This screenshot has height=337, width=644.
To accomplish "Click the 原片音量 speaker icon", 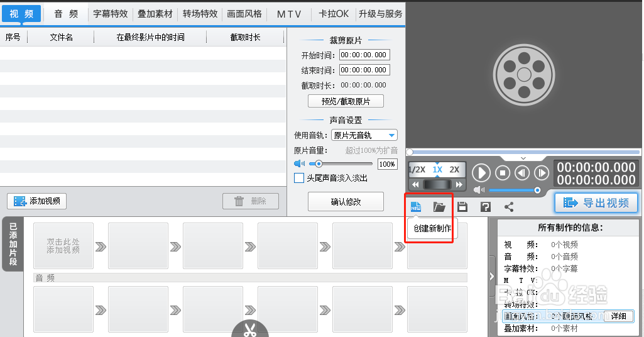I will coord(300,163).
